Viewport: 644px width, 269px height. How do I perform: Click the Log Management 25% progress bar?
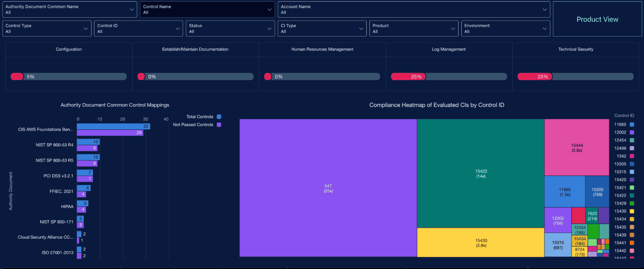[449, 77]
